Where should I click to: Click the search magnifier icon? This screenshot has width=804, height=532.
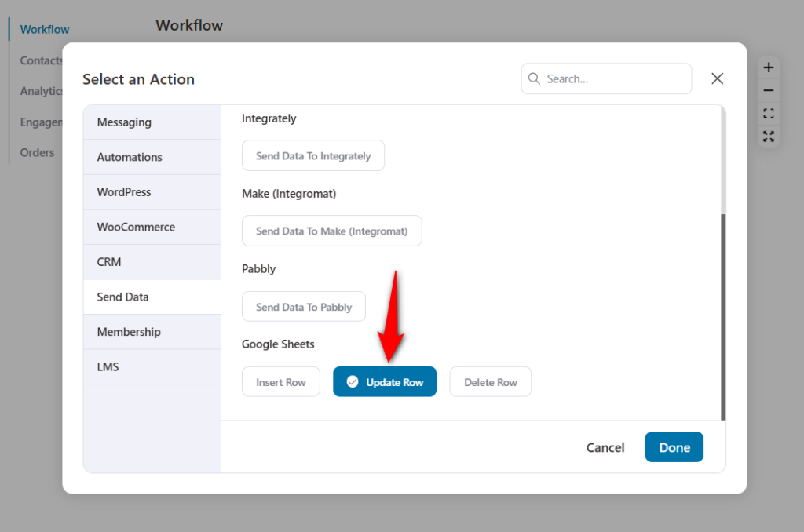pos(534,78)
